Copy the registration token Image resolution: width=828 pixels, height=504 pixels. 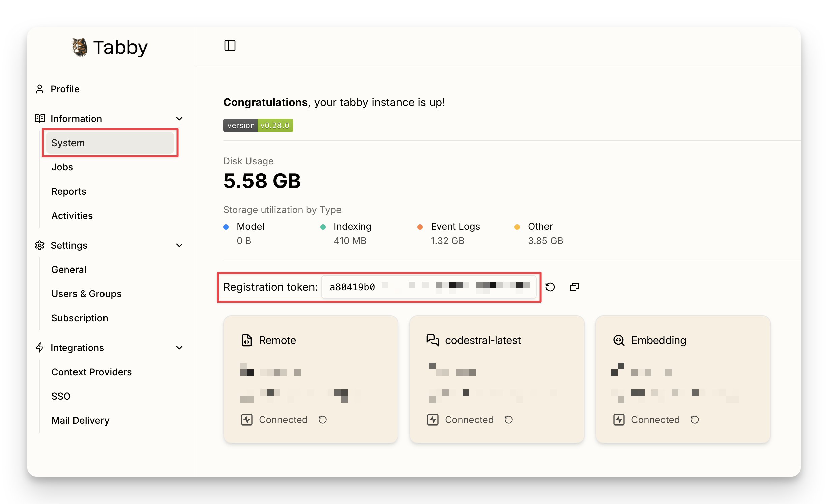tap(574, 287)
